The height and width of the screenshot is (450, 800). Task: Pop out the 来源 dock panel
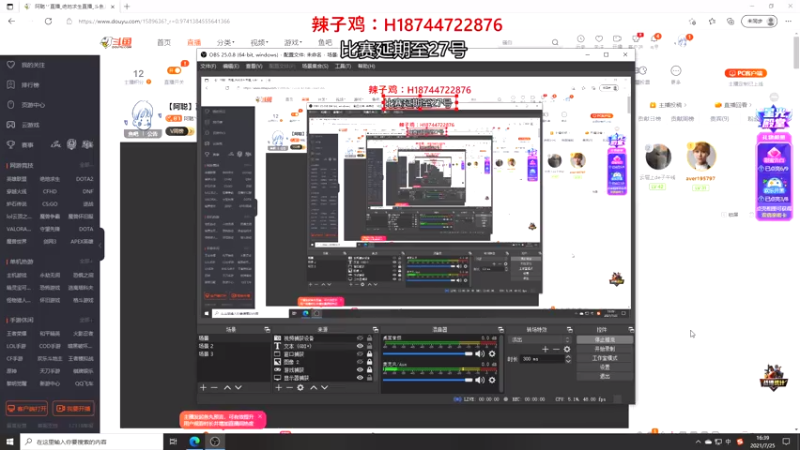click(375, 330)
